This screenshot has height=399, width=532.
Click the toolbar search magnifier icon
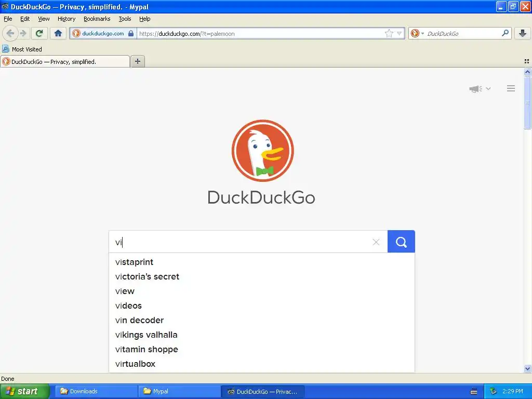click(x=505, y=33)
